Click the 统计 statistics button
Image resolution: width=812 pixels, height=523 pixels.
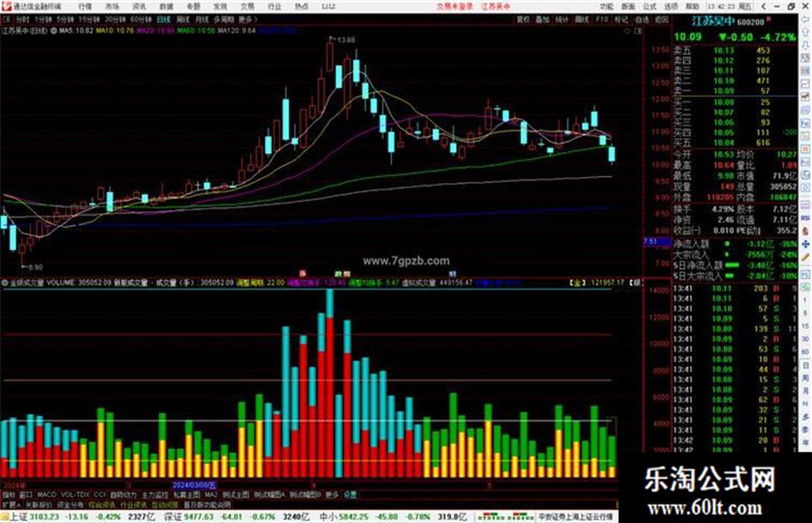click(x=562, y=19)
